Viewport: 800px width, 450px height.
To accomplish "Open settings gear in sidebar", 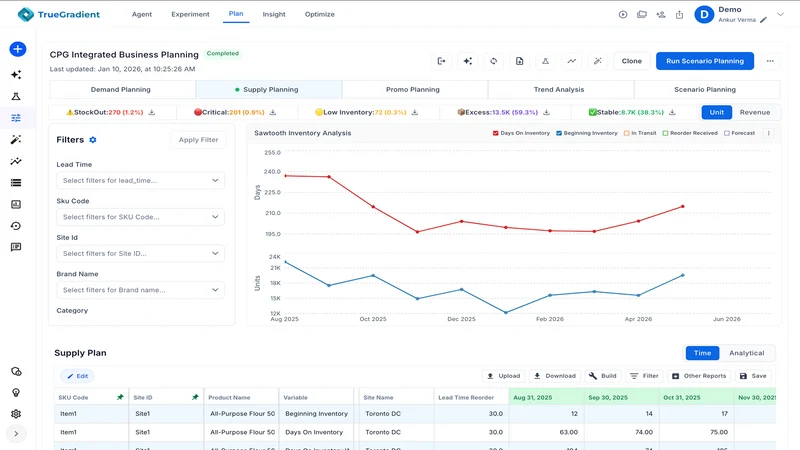I will click(16, 414).
